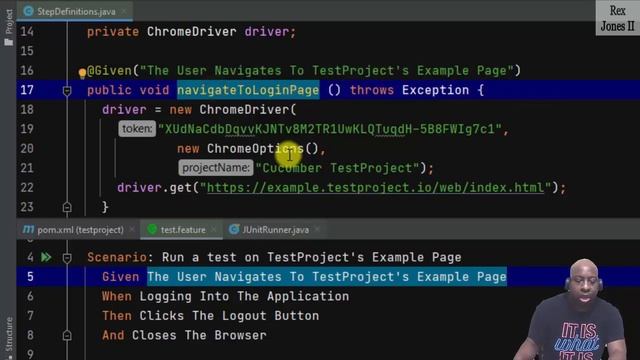Click the Java class icon on StepDefinitions.java tab
Viewport: 640px width, 360px height.
coord(29,11)
